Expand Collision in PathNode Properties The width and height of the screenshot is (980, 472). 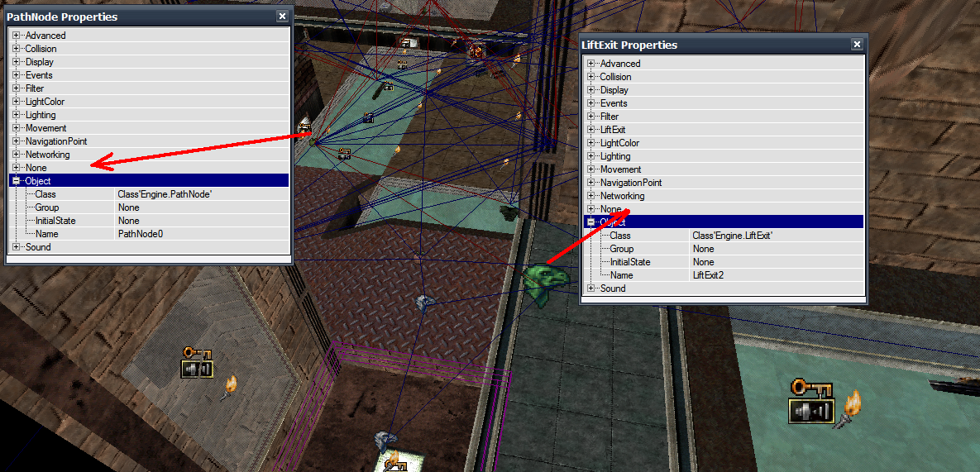click(x=17, y=49)
